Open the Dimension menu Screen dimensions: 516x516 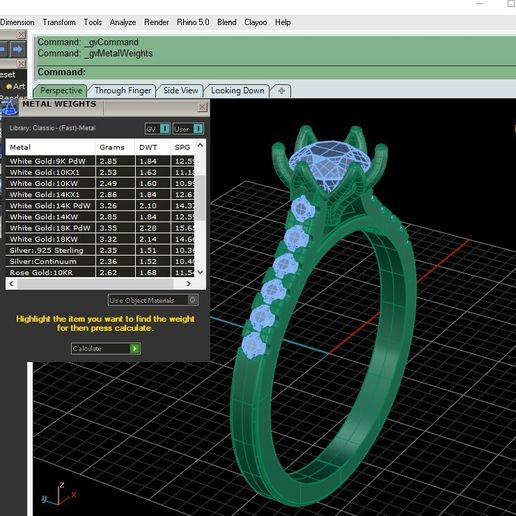pyautogui.click(x=17, y=22)
